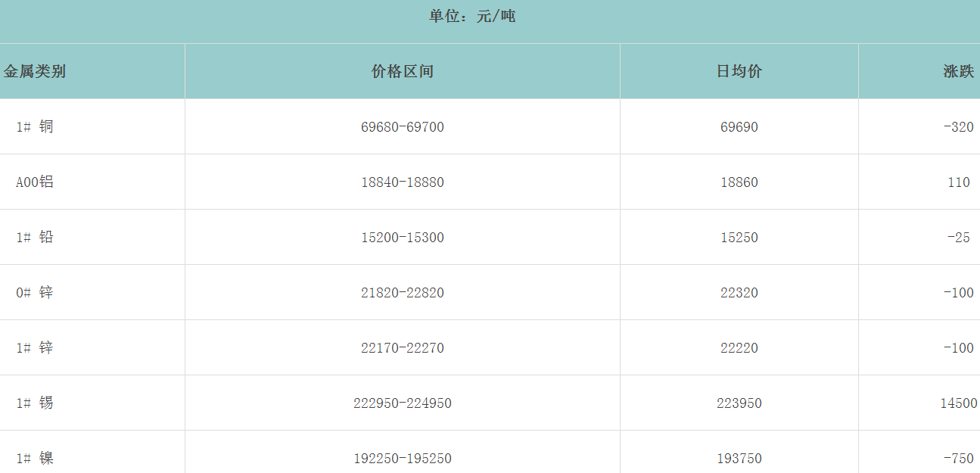Click the 涨跌 column header

click(958, 72)
